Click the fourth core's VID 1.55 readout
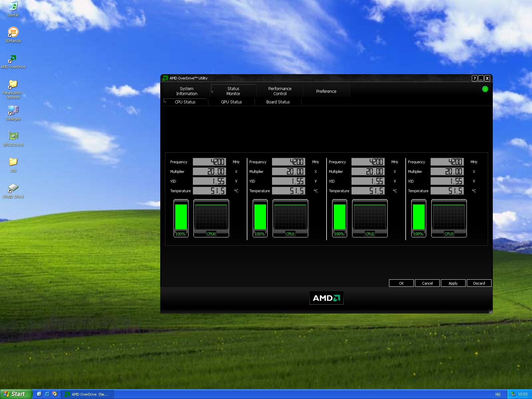 pos(447,181)
